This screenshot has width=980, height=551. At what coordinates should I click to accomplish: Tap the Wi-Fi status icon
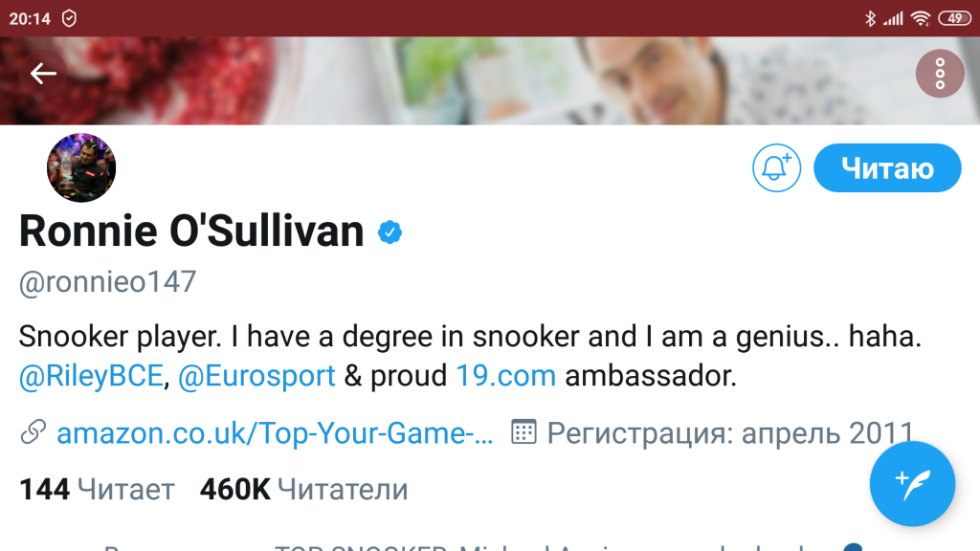[x=920, y=18]
